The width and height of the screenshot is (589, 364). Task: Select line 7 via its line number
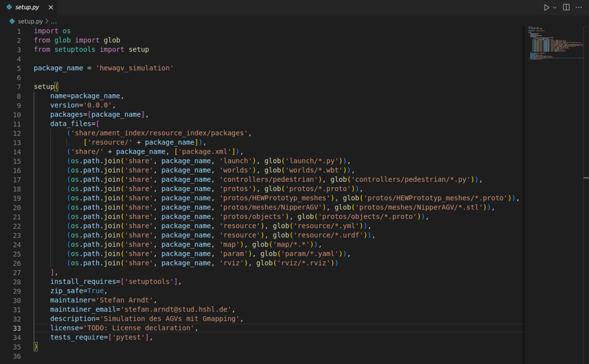(18, 86)
